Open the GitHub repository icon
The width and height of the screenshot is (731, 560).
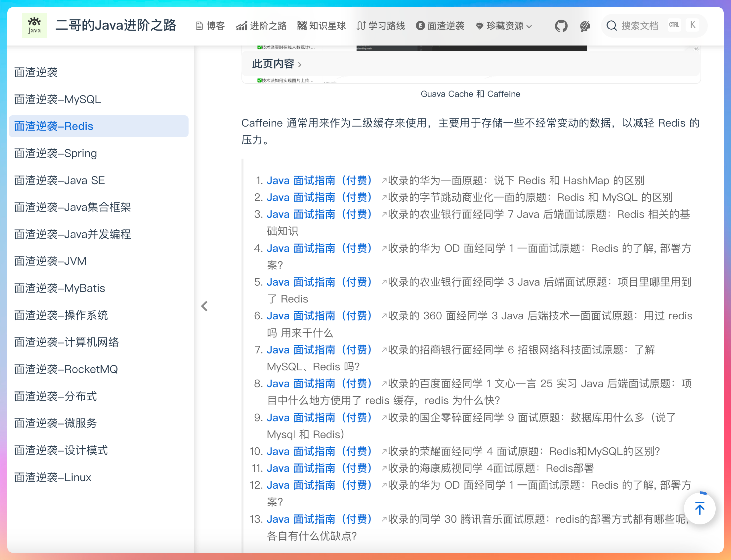561,26
